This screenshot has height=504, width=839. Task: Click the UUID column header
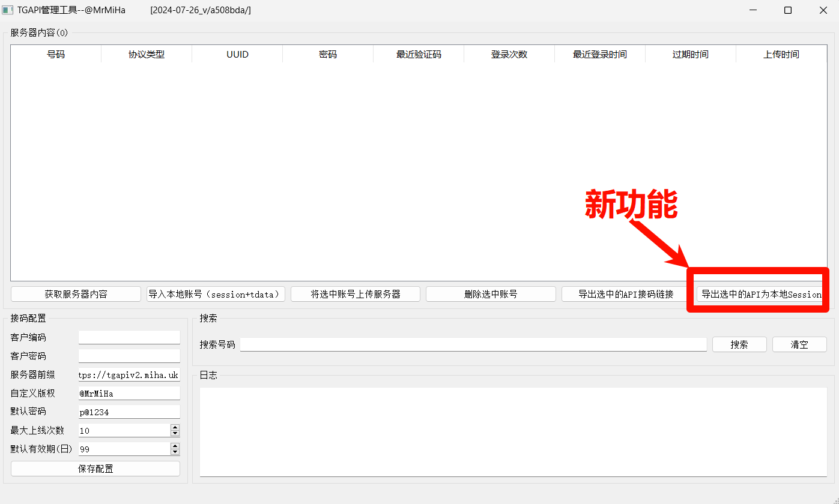[237, 54]
